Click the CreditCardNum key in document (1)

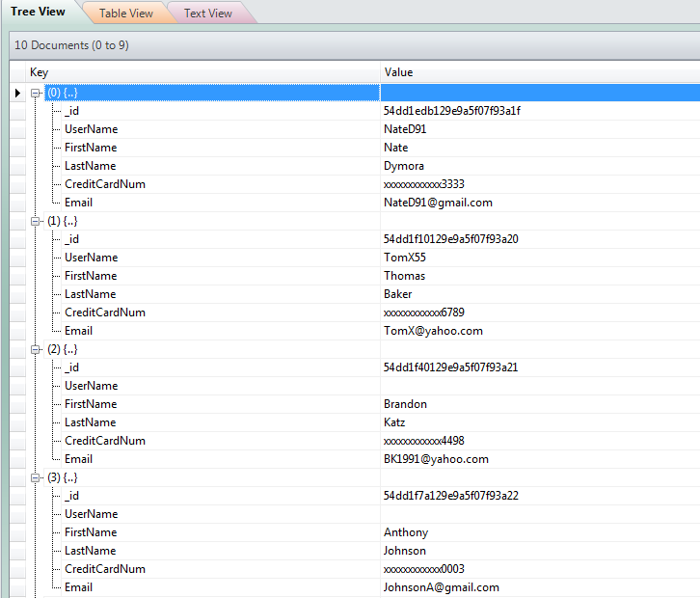(105, 313)
